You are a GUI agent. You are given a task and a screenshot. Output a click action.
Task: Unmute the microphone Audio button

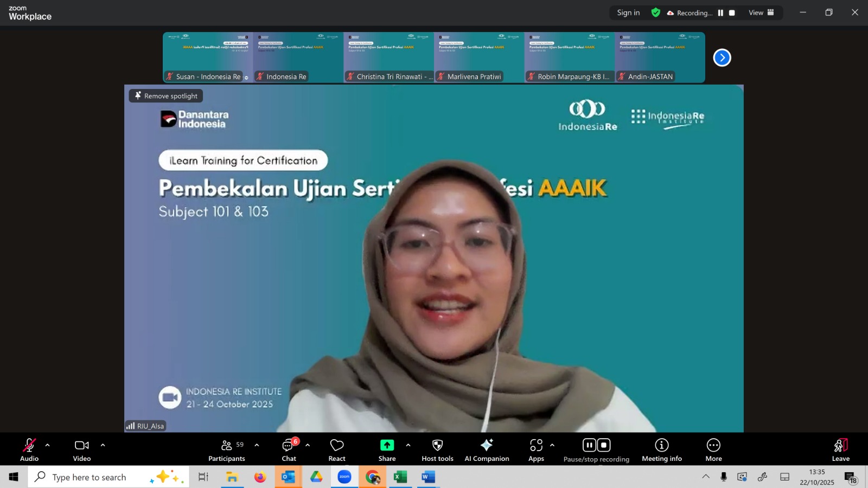[29, 450]
